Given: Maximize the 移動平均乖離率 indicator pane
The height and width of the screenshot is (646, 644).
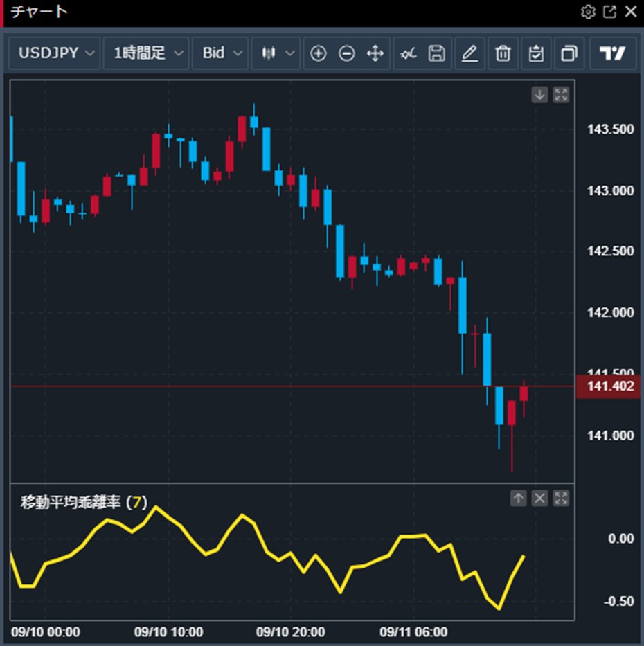Looking at the screenshot, I should tap(561, 498).
